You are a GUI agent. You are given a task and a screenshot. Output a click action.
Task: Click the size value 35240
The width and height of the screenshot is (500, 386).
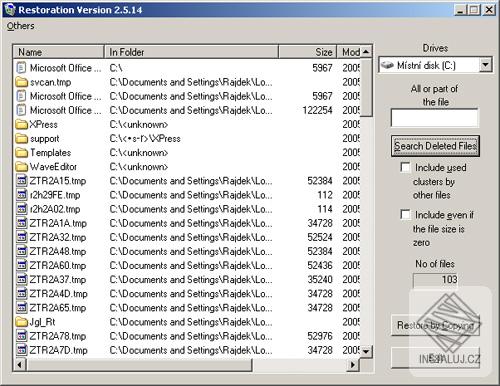pyautogui.click(x=320, y=279)
